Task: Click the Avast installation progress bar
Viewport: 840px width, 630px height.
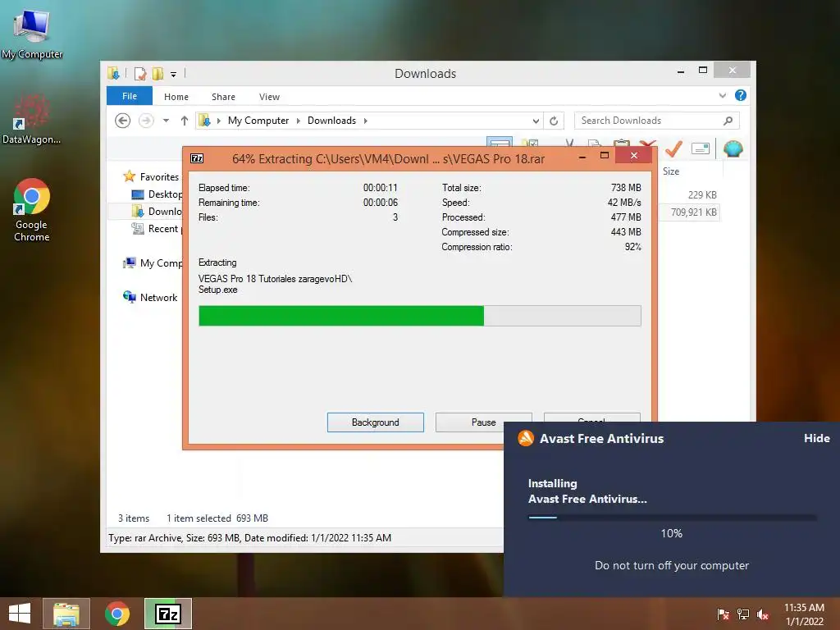Action: (672, 517)
